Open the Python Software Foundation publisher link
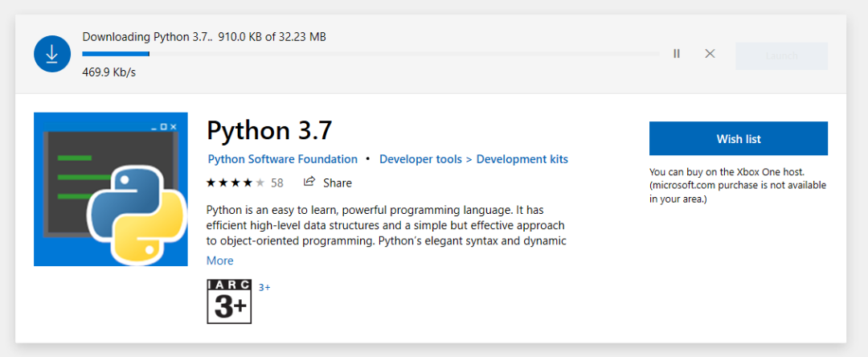Image resolution: width=868 pixels, height=357 pixels. click(282, 159)
